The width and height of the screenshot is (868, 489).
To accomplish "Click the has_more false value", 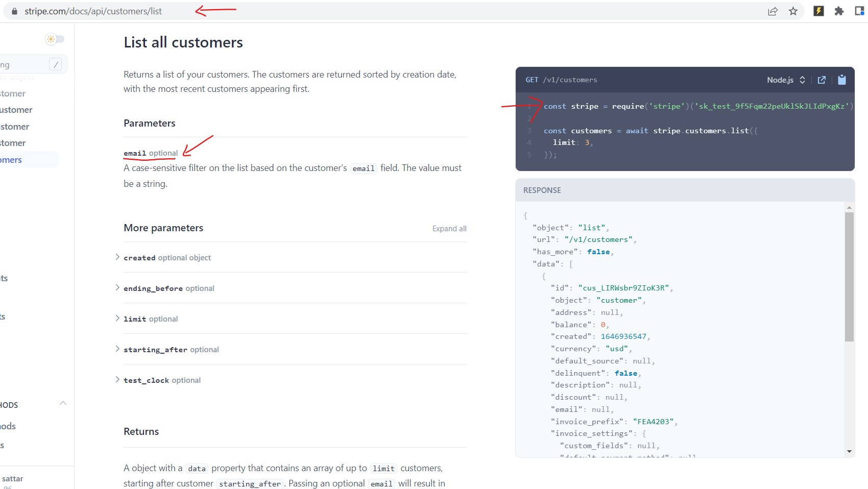I will (x=598, y=252).
